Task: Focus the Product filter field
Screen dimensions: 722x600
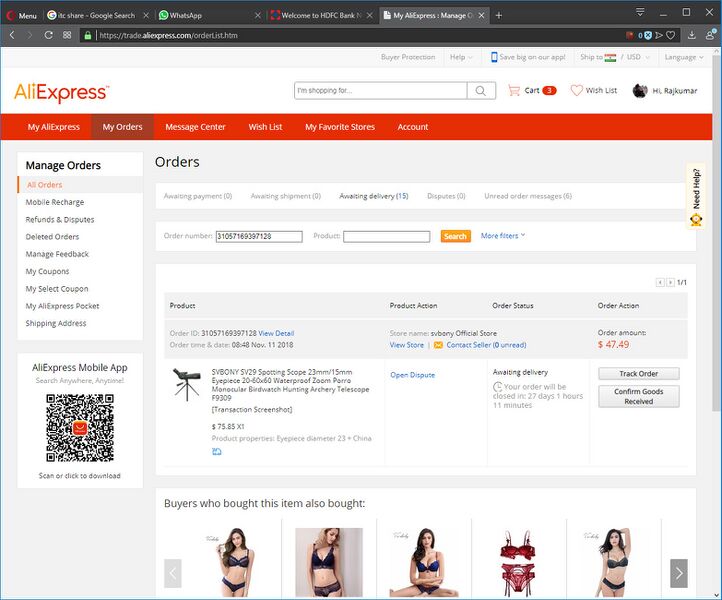Action: (386, 236)
